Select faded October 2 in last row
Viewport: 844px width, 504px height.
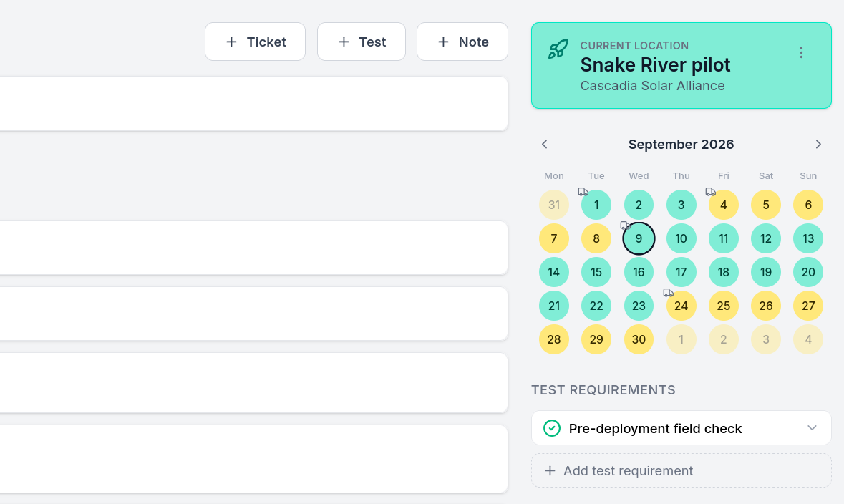724,339
